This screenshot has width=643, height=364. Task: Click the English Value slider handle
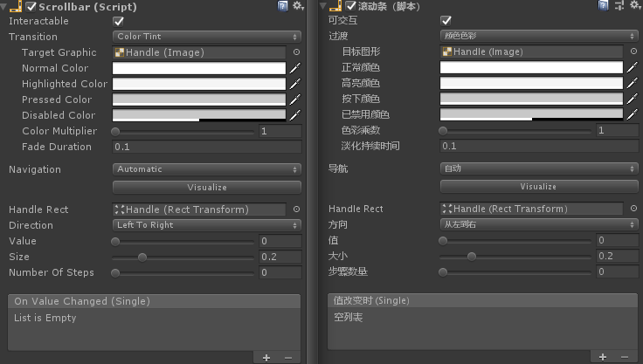click(x=115, y=242)
